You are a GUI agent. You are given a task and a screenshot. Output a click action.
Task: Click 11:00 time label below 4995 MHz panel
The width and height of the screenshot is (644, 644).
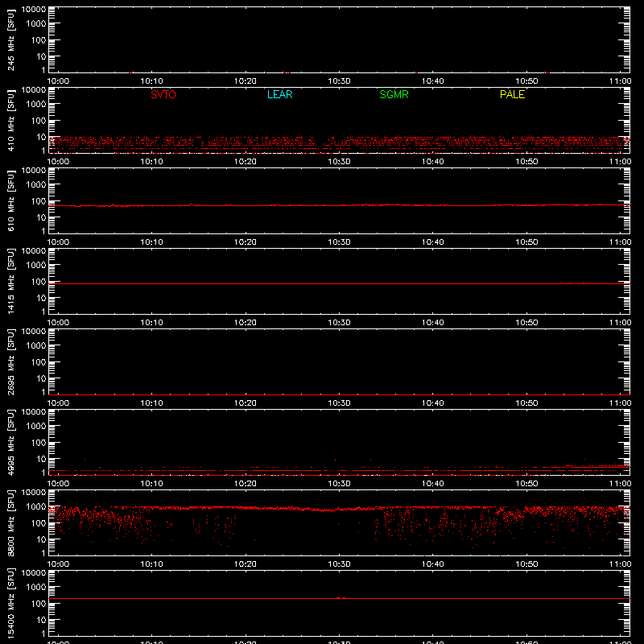pyautogui.click(x=620, y=484)
